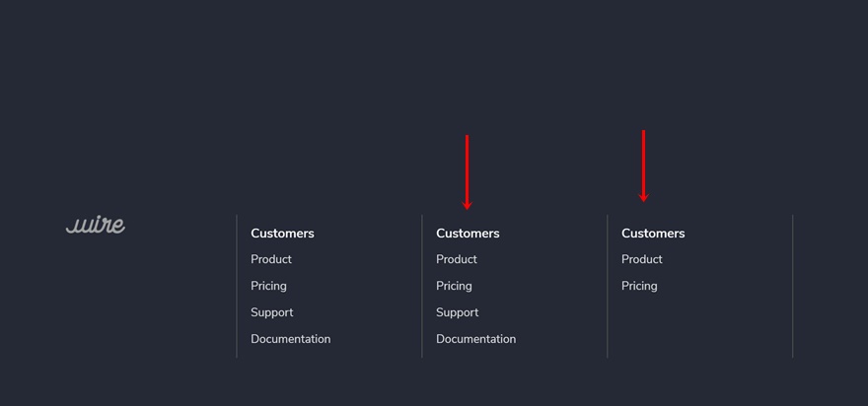The width and height of the screenshot is (868, 406).
Task: Click the divider between second and third columns
Action: pos(608,286)
